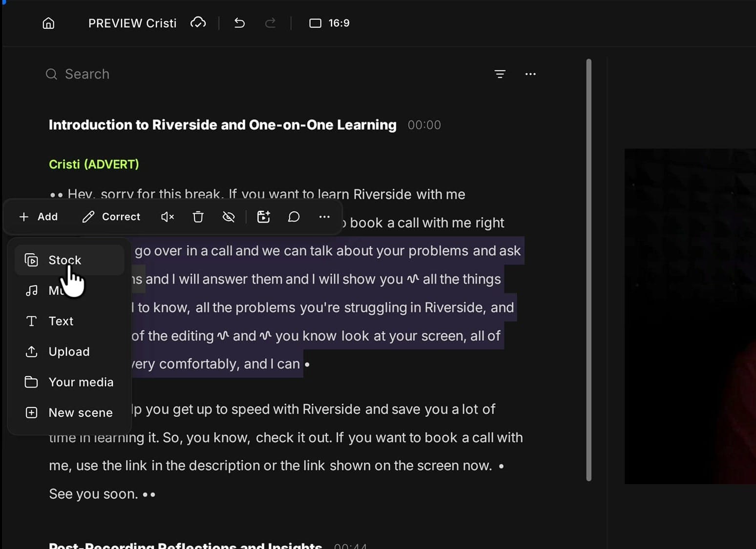Click 'See you soon.' in transcript
This screenshot has width=756, height=549.
pos(93,494)
